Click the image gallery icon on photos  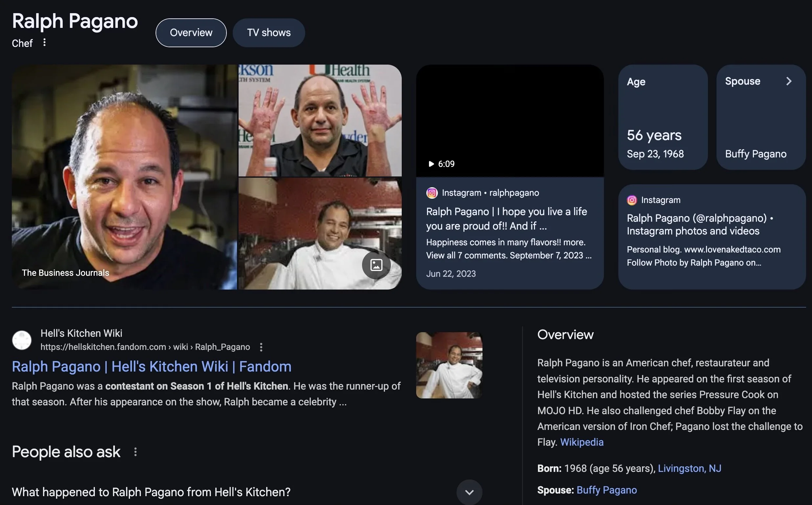point(376,265)
